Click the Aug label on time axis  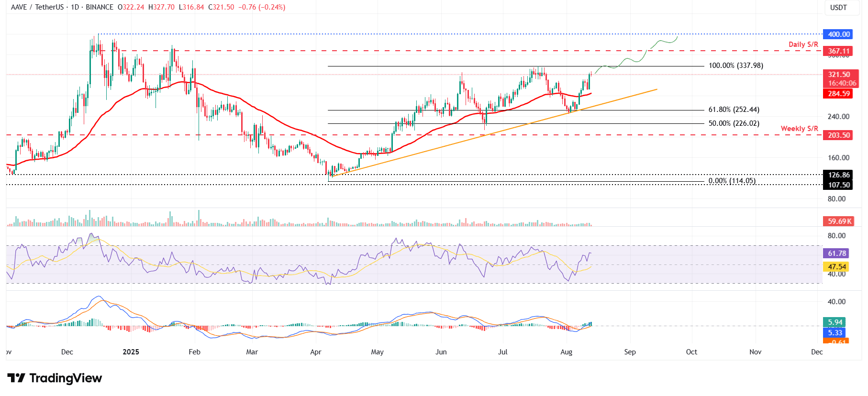[566, 352]
